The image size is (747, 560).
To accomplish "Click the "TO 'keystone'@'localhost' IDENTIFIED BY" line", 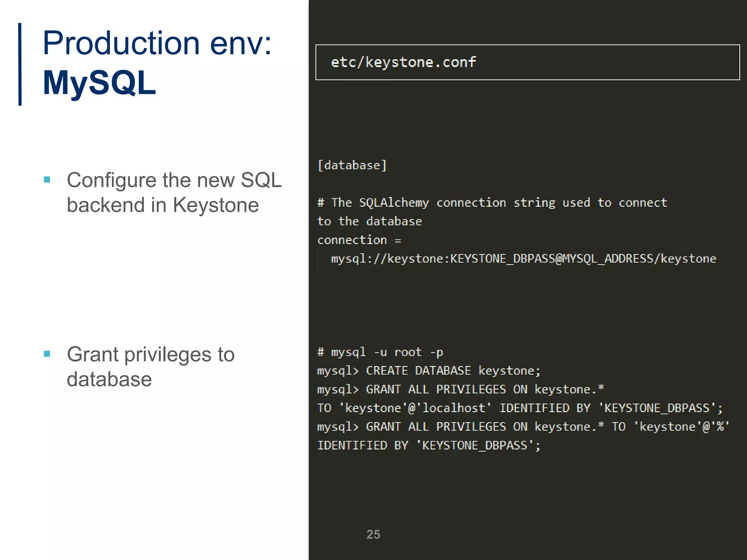I will 520,408.
